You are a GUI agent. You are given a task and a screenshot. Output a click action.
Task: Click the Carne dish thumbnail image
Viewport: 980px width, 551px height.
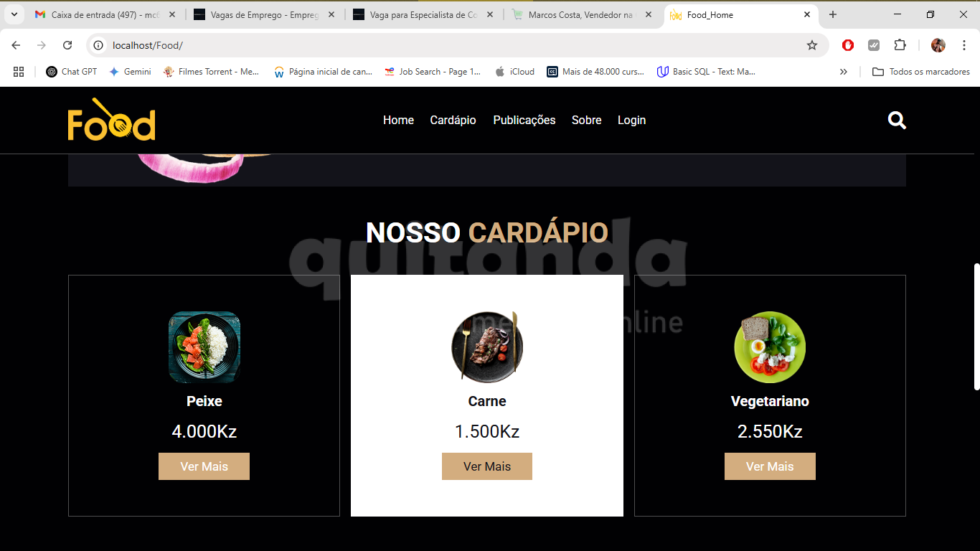[487, 347]
